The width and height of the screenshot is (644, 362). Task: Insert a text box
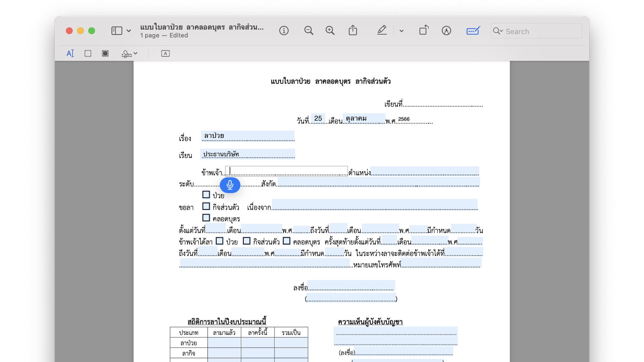(165, 54)
